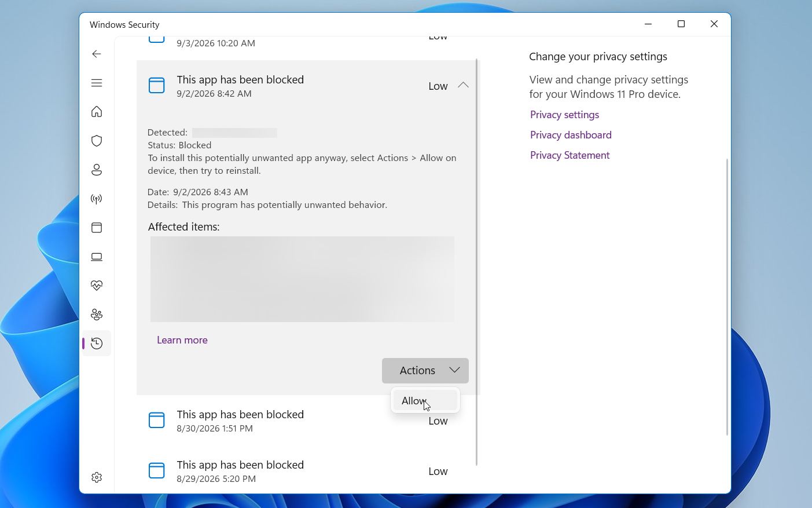Click the "Status: Blocked" text
This screenshot has height=508, width=812.
coord(179,145)
